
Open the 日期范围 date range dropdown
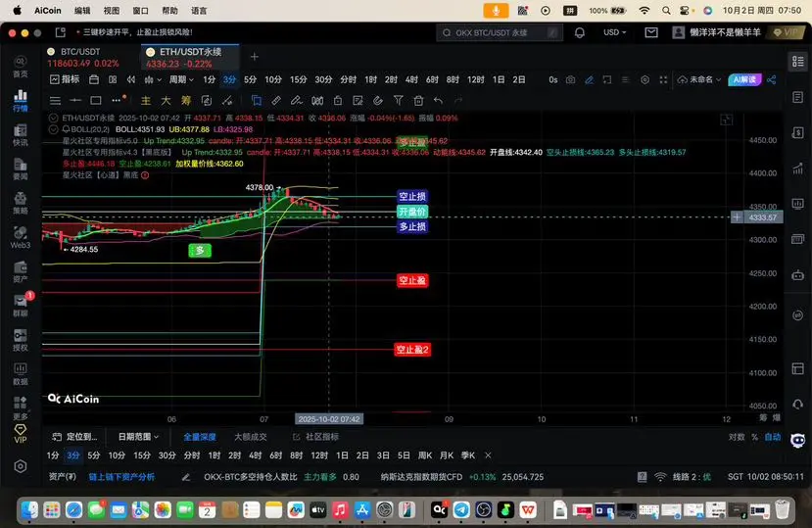pyautogui.click(x=138, y=437)
